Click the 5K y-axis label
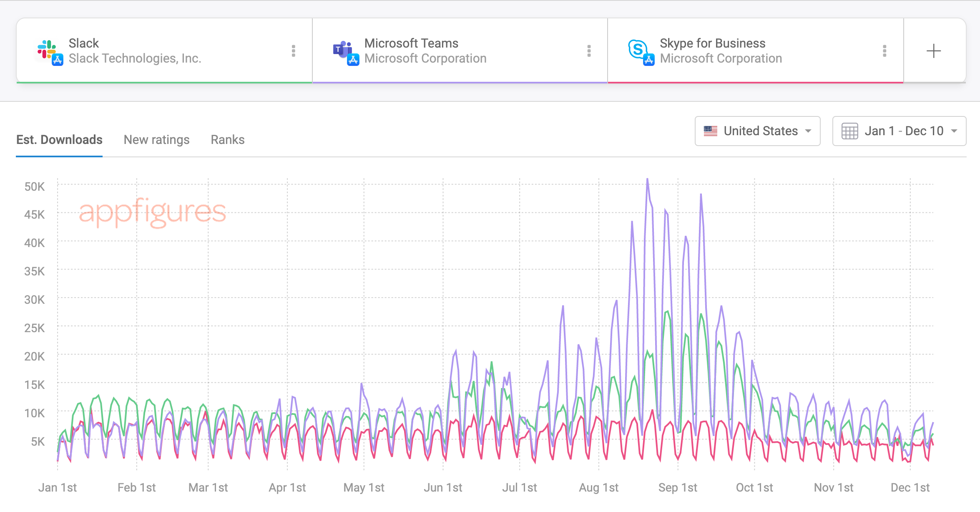Screen dimensions: 980x512 pyautogui.click(x=38, y=441)
